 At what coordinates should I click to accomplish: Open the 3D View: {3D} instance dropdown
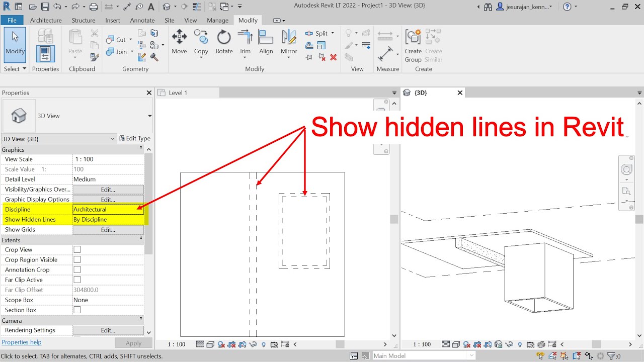[112, 139]
